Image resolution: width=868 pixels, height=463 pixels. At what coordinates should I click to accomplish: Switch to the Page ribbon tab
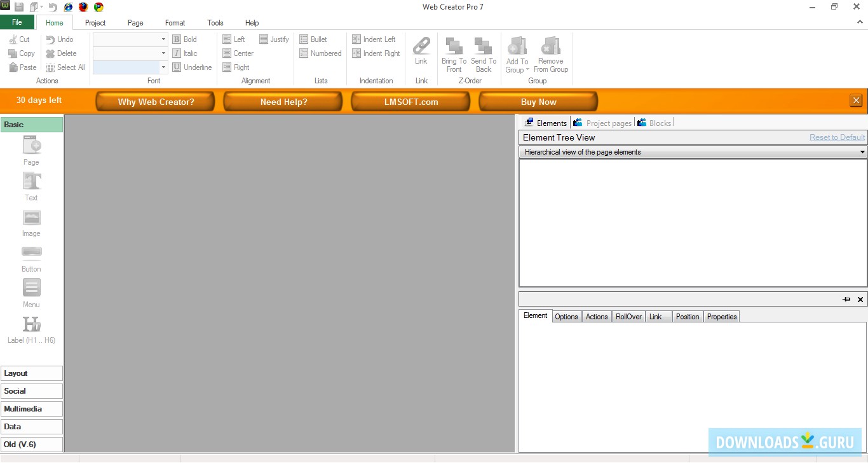[135, 23]
